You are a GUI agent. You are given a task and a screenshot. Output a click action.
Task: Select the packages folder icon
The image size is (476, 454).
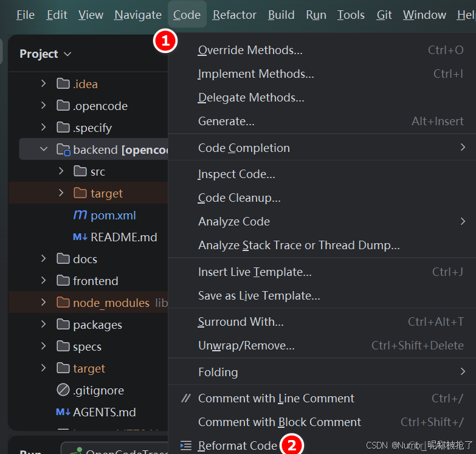pyautogui.click(x=63, y=324)
